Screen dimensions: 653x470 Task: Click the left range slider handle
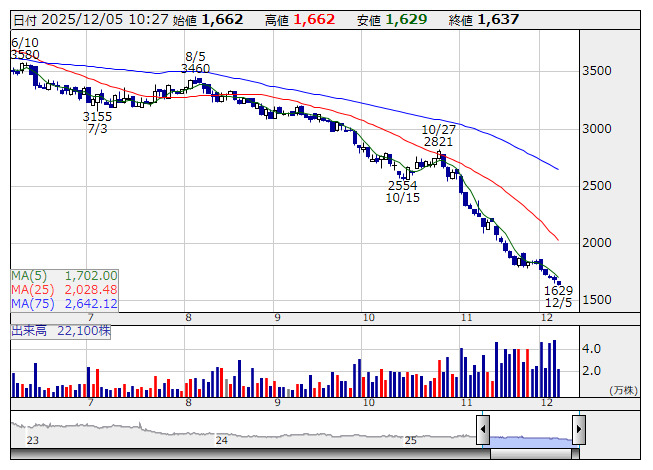(x=483, y=430)
